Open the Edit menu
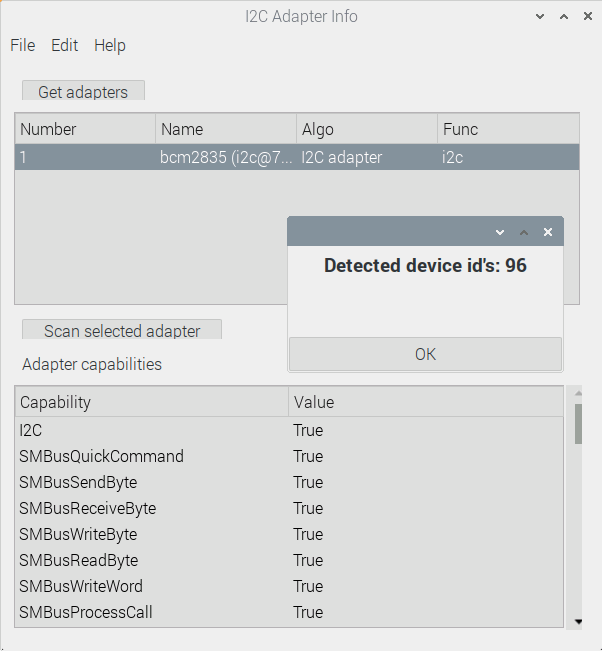Viewport: 602px width, 651px height. pyautogui.click(x=64, y=45)
